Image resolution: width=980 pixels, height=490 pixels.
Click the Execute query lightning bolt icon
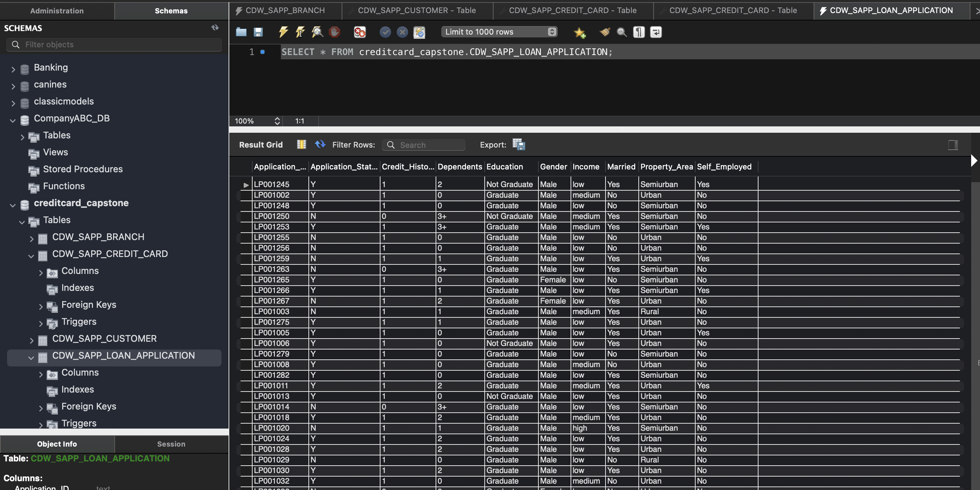283,32
